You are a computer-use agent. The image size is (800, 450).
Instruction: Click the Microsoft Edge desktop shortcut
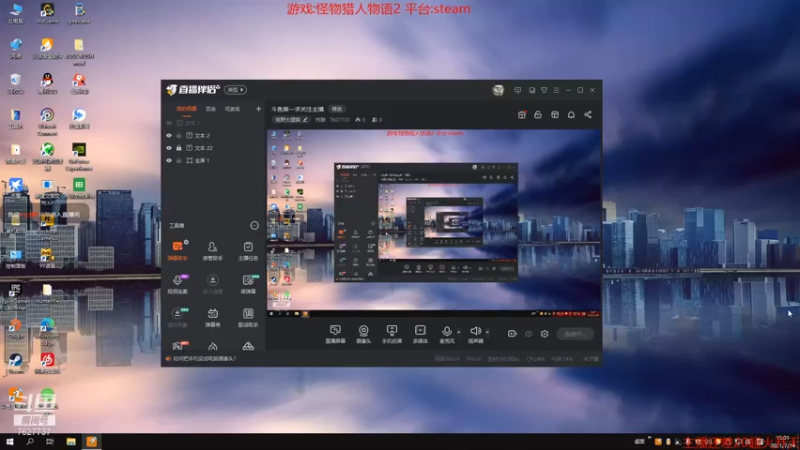pos(47,331)
